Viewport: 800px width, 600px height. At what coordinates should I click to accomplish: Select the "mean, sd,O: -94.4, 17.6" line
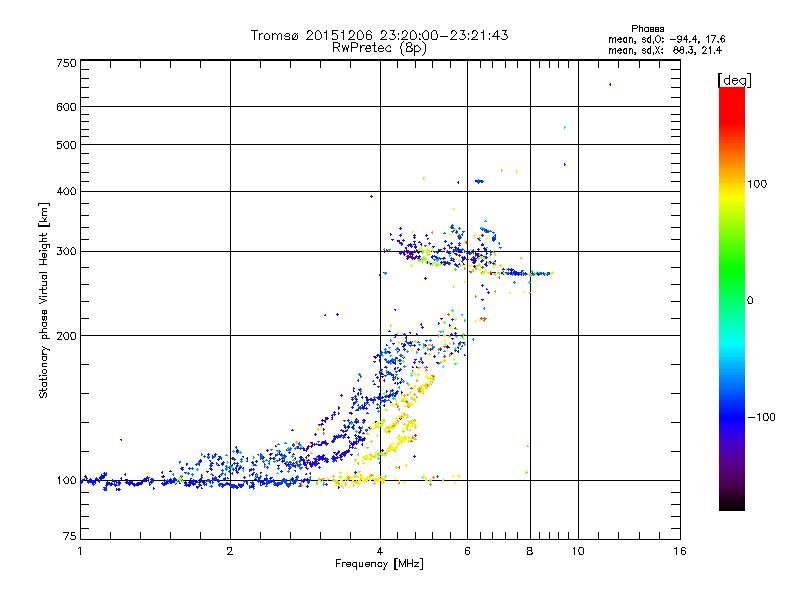(x=666, y=39)
